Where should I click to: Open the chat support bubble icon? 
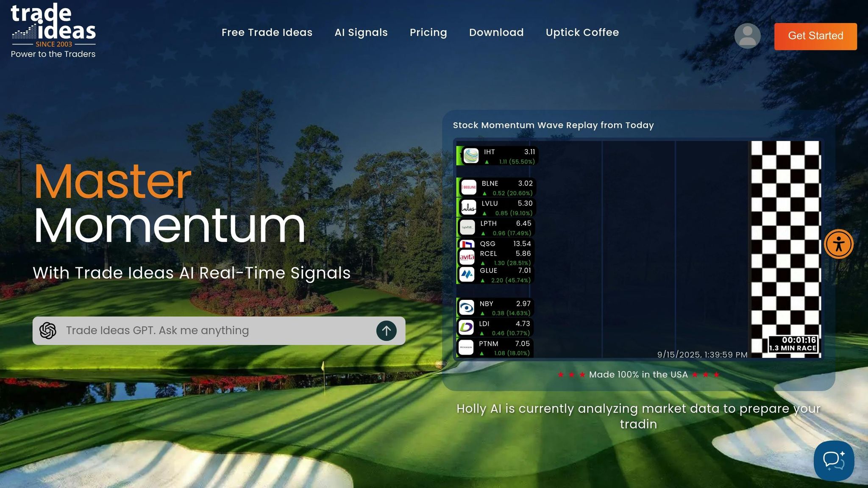point(834,460)
